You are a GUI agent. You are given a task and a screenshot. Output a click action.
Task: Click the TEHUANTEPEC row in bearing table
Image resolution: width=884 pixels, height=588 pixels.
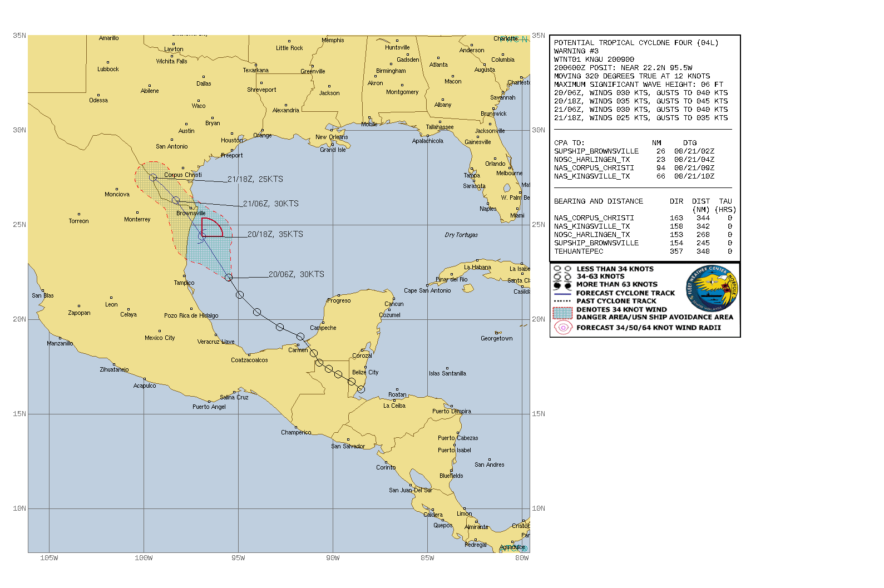643,251
